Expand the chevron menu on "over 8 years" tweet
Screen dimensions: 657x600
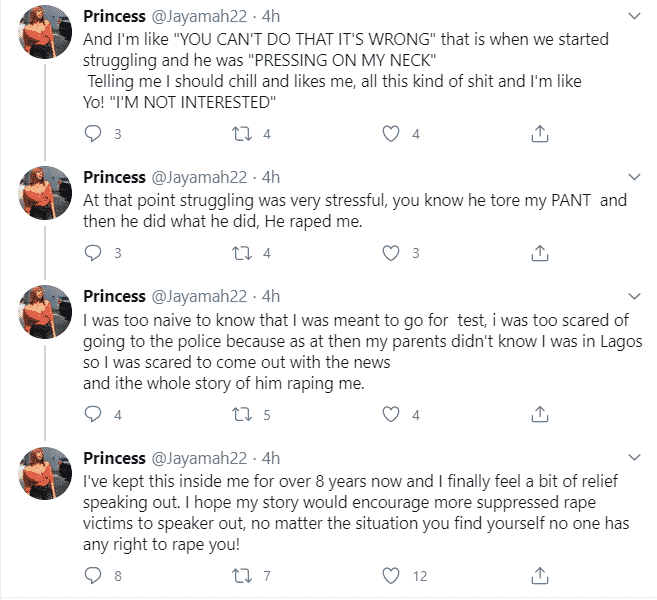point(632,458)
